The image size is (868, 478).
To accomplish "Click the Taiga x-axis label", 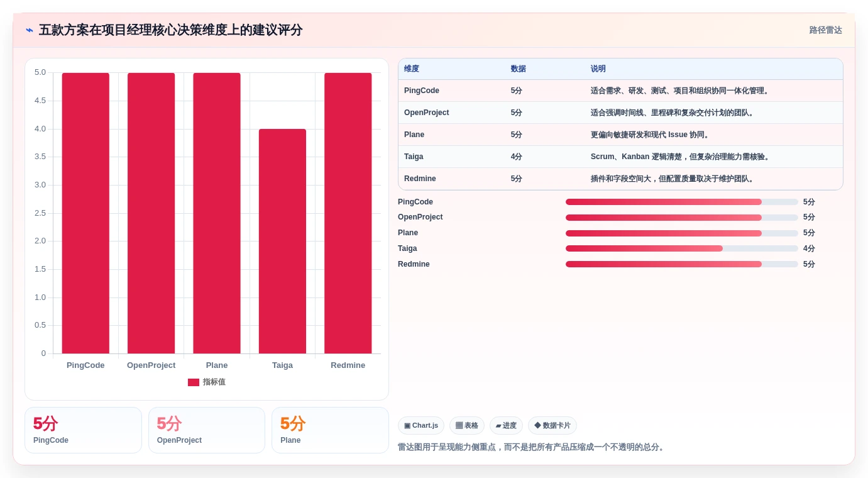I will coord(282,365).
